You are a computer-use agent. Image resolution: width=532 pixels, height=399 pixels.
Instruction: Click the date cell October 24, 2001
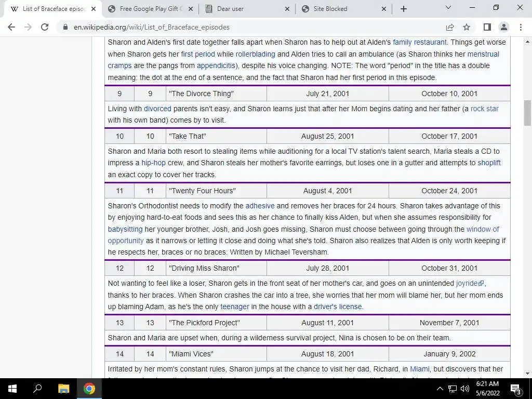(449, 191)
